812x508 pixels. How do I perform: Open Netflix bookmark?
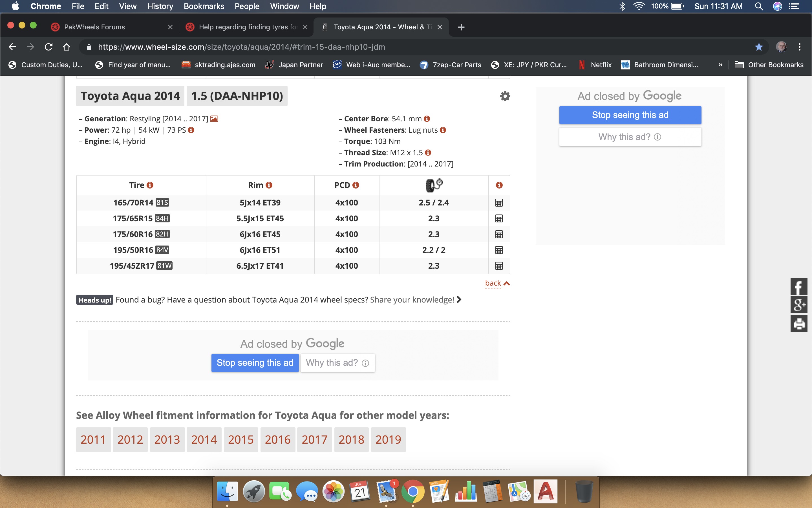pos(595,65)
